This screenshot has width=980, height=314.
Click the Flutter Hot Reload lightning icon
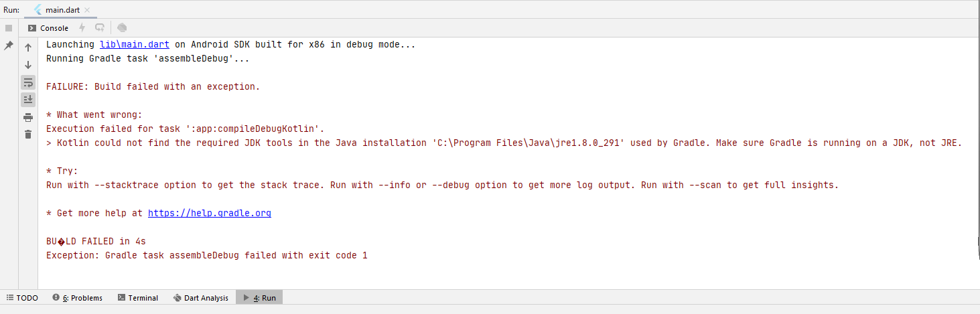[82, 28]
